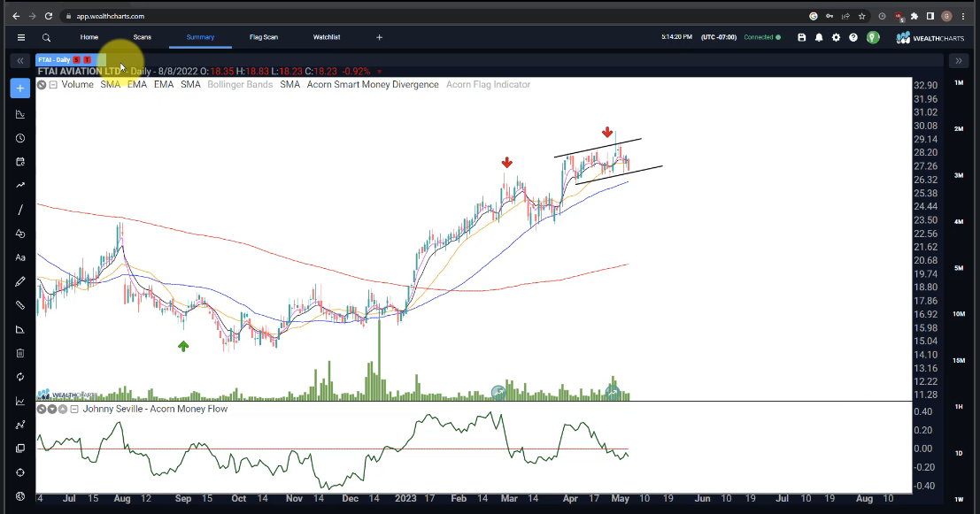Select the trend arrow chart-type tool
Screen dimensions: 980x514
[20, 186]
